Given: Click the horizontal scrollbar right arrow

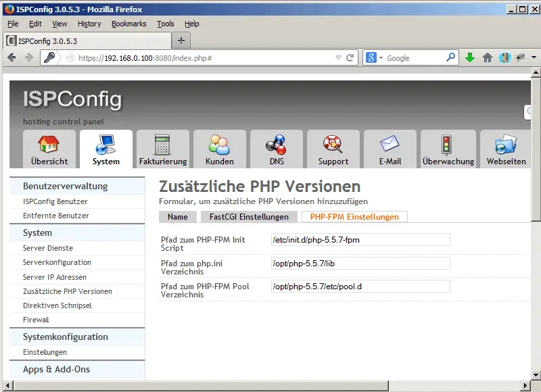Looking at the screenshot, I should click(525, 385).
